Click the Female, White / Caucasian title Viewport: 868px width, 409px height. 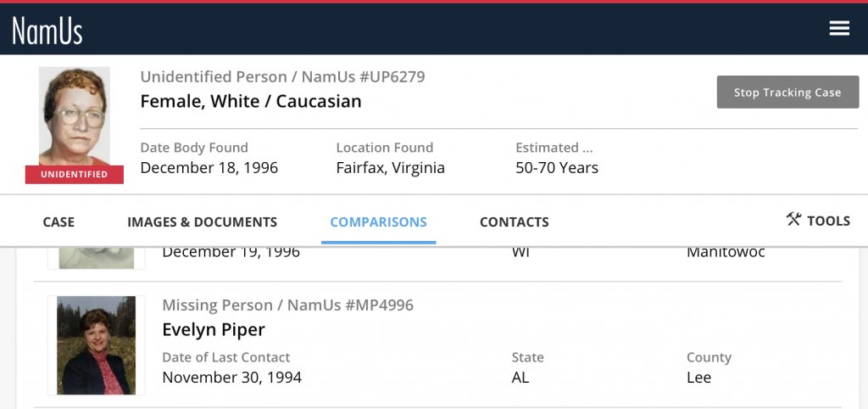[x=251, y=102]
